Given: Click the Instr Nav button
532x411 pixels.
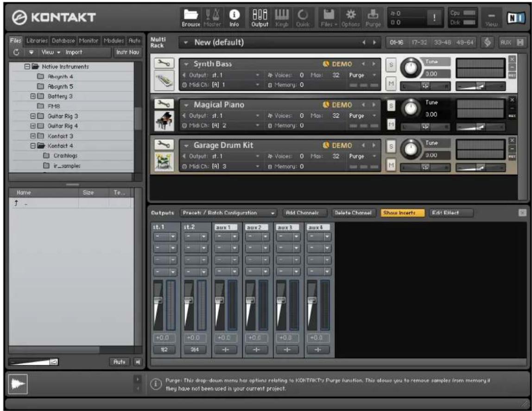Looking at the screenshot, I should [127, 52].
